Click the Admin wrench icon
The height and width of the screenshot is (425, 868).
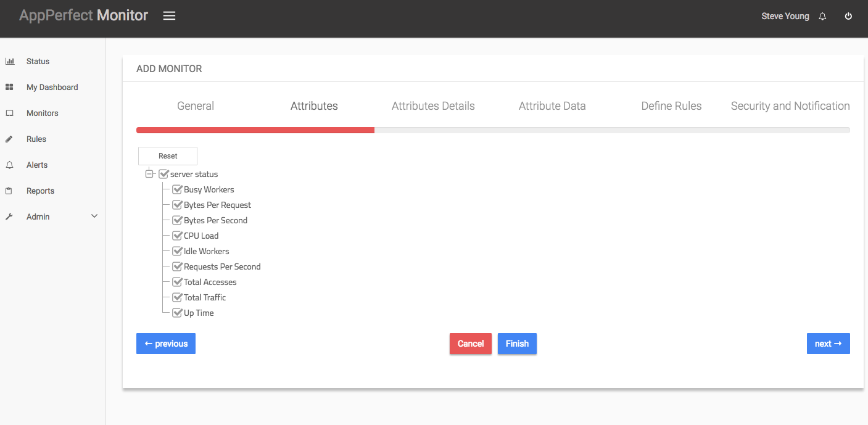[x=9, y=217]
